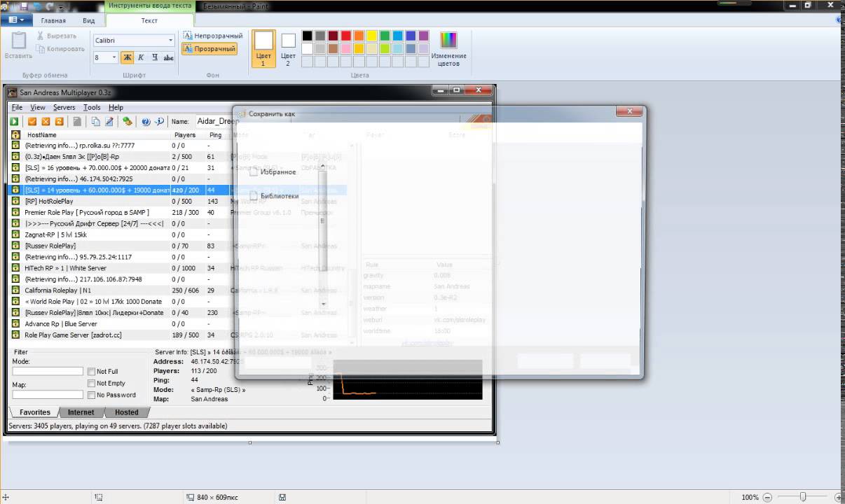Click the Mode filter input field
This screenshot has width=845, height=504.
point(48,372)
